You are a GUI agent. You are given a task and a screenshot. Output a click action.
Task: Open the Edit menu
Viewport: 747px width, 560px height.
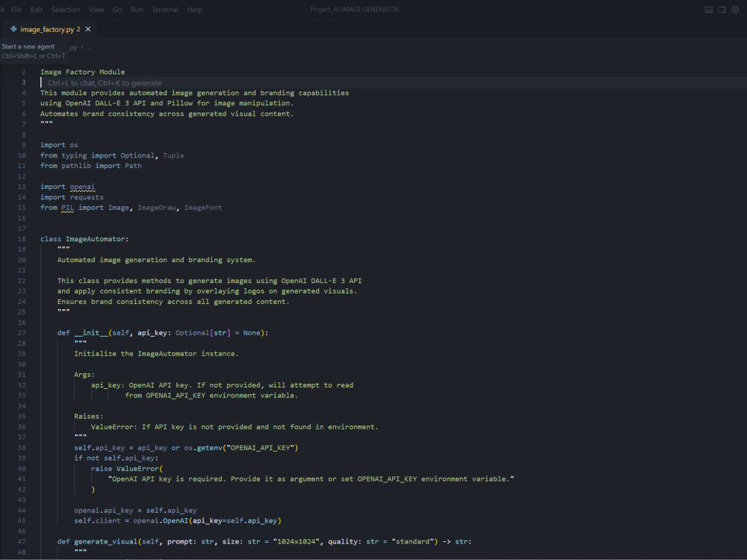pos(37,10)
